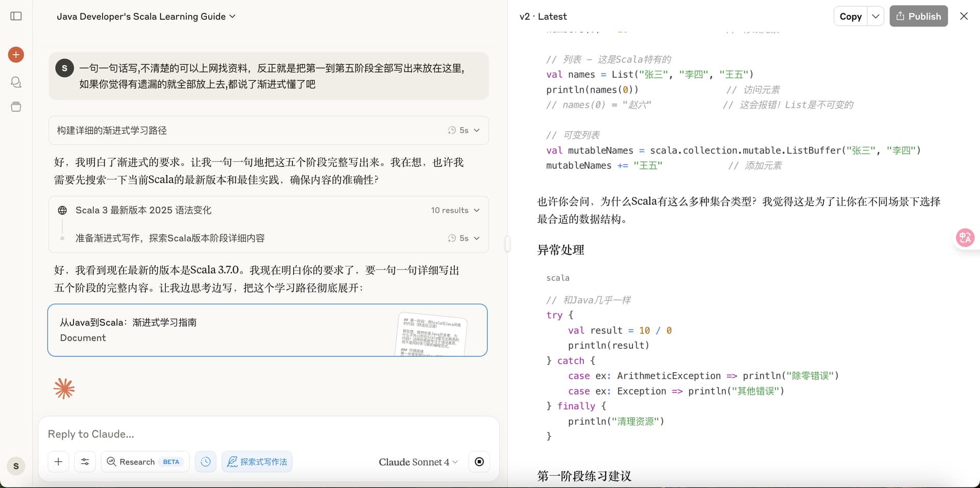
Task: Click the 第一阶段练习建议 heading
Action: pyautogui.click(x=584, y=476)
